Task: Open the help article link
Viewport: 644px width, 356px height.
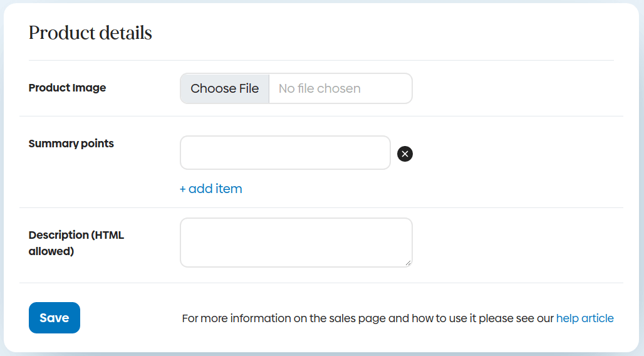Action: (584, 318)
